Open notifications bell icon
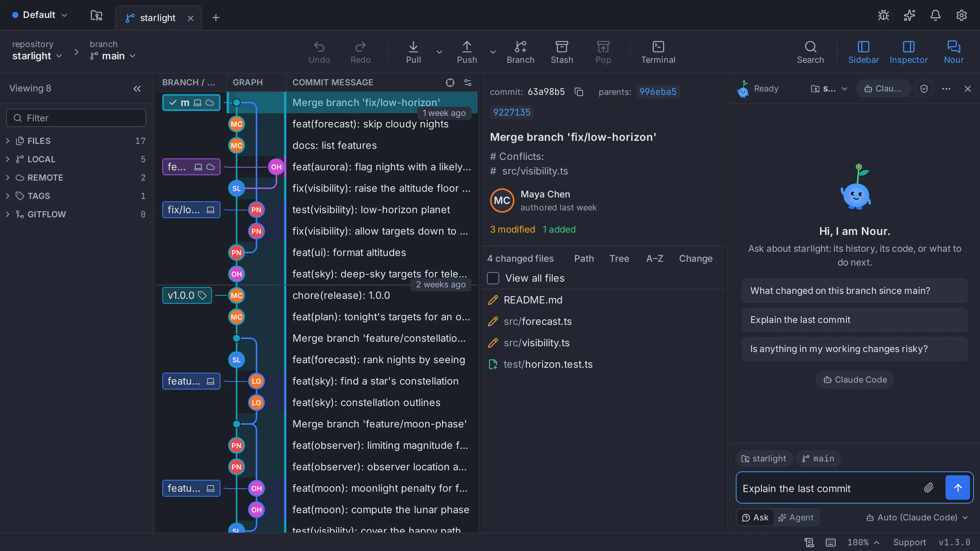This screenshot has width=980, height=551. [x=936, y=15]
